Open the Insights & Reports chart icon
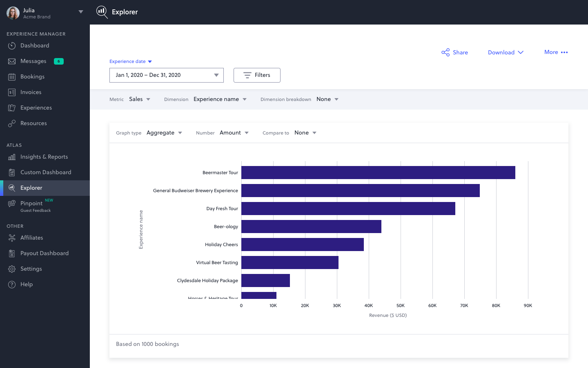The height and width of the screenshot is (368, 588). [x=11, y=157]
